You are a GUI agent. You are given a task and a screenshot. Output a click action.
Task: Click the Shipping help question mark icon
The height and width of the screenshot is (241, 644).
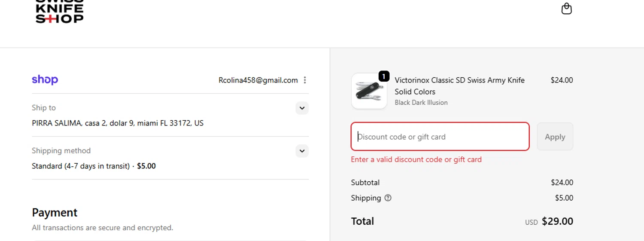(388, 198)
